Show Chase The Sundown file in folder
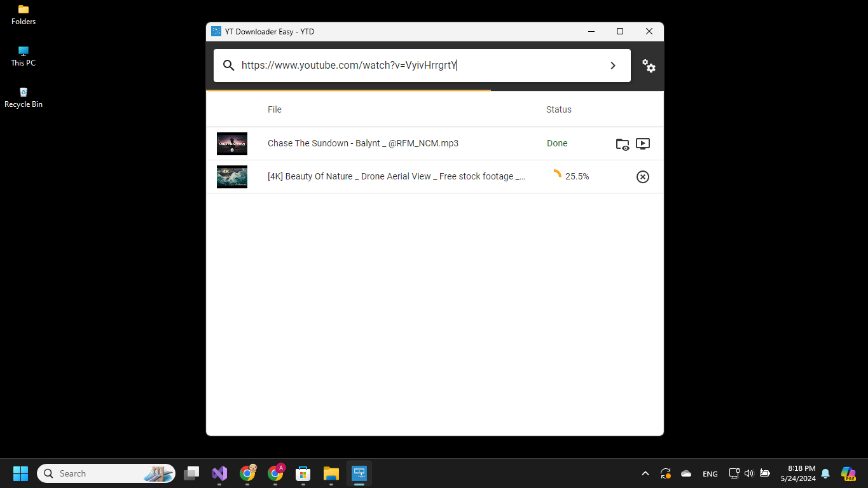This screenshot has width=868, height=488. (623, 144)
